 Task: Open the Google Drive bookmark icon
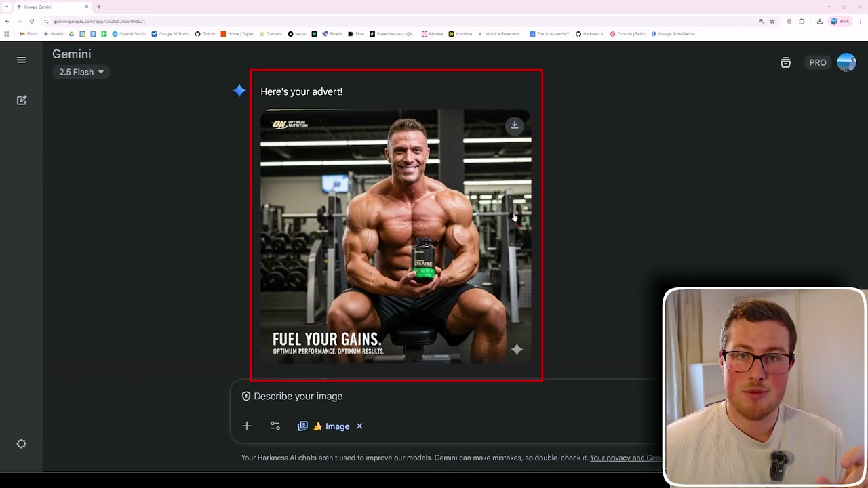tap(72, 33)
